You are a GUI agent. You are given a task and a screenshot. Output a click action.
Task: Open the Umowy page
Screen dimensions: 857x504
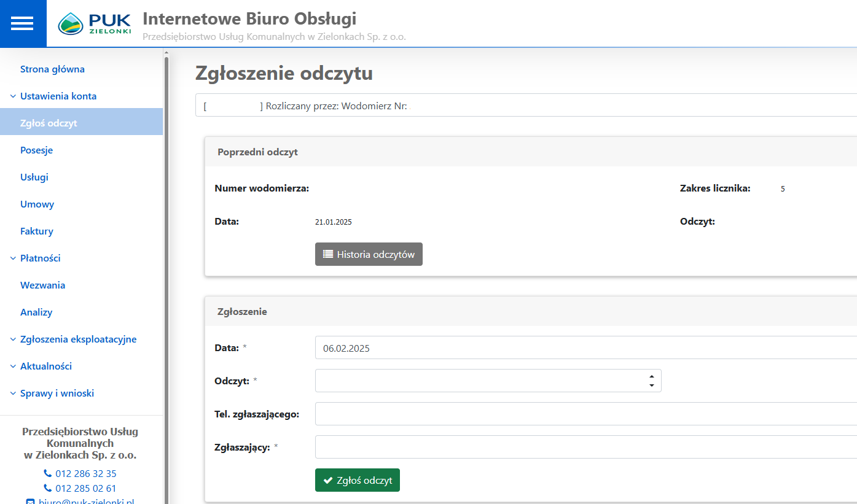pyautogui.click(x=37, y=204)
